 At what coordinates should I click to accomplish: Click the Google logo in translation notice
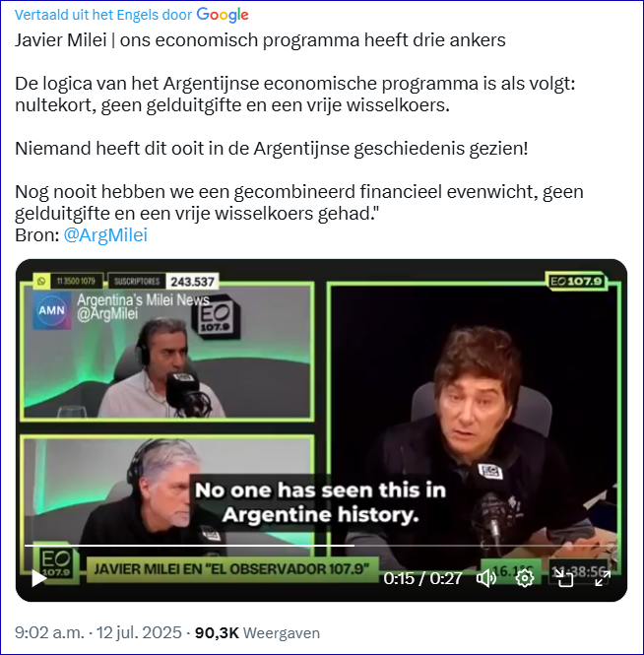223,15
